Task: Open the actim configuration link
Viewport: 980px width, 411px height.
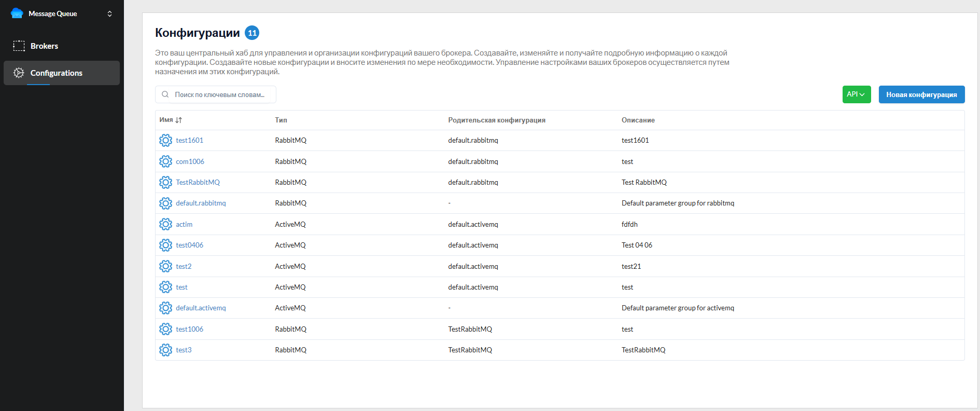Action: coord(184,224)
